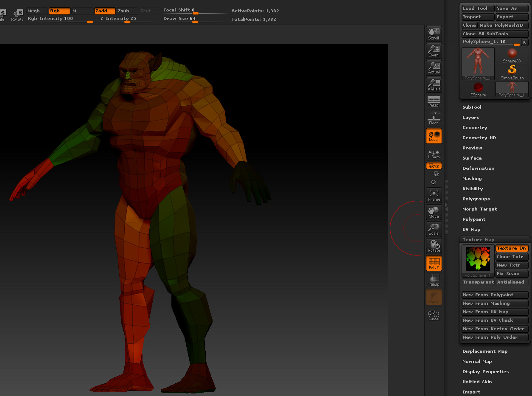This screenshot has width=532, height=396.
Task: Open the Morph Target subpalette
Action: click(x=479, y=209)
